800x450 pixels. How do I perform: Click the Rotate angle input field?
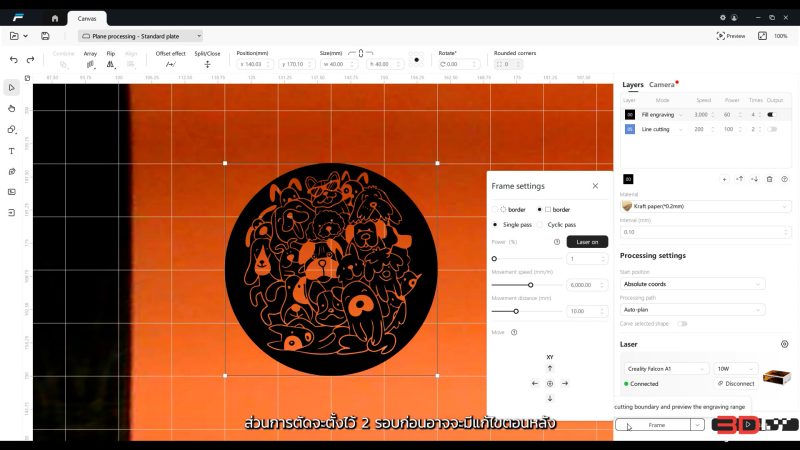pos(458,64)
